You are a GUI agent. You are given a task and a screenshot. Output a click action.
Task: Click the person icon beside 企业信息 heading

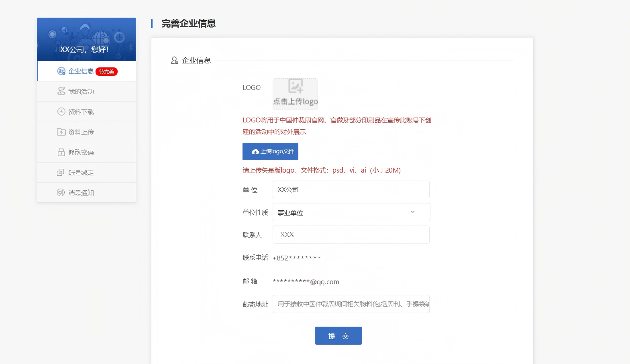coord(175,60)
